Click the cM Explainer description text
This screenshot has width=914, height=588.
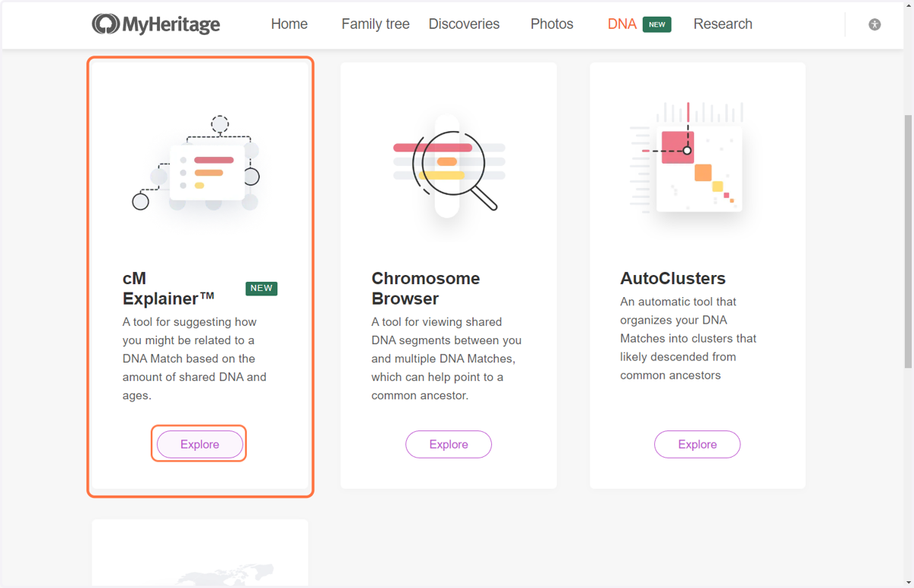[x=194, y=359]
